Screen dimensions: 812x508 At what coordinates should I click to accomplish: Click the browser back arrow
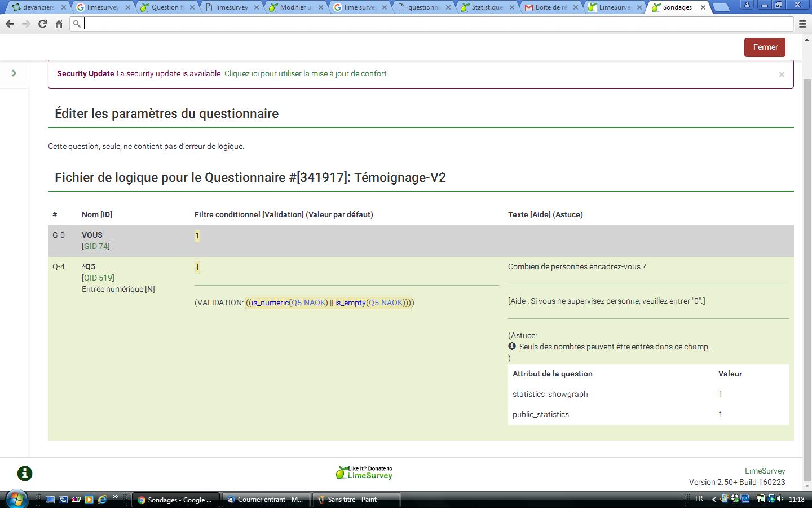point(10,24)
